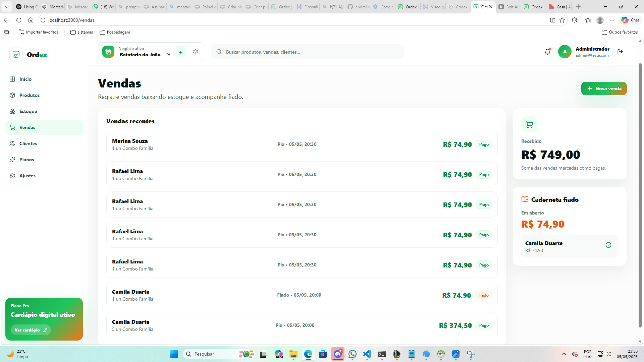Click the R$ 374,50 sale amount
This screenshot has height=362, width=644.
tap(455, 325)
